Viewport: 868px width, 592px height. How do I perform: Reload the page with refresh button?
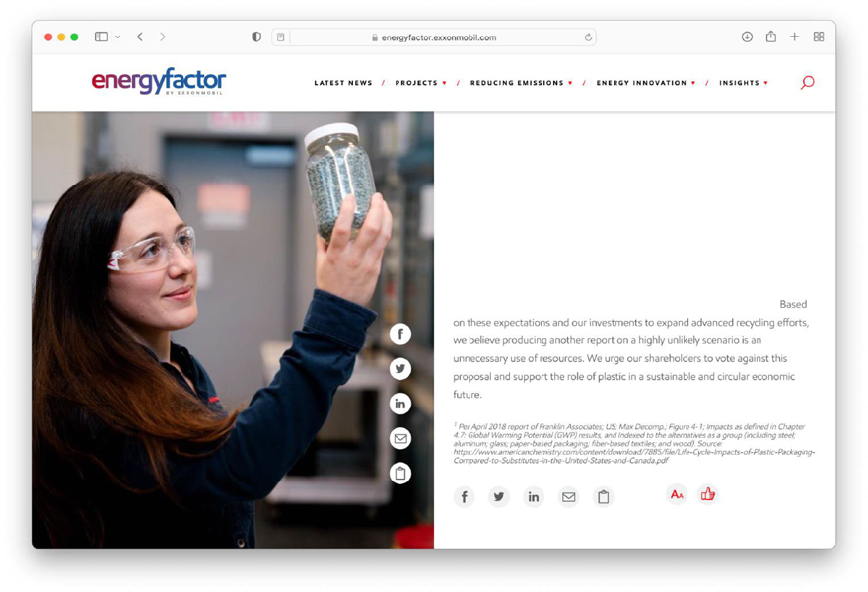pos(588,37)
